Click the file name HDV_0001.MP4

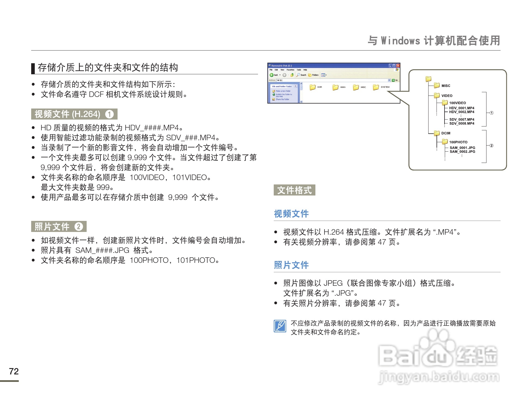coord(462,108)
